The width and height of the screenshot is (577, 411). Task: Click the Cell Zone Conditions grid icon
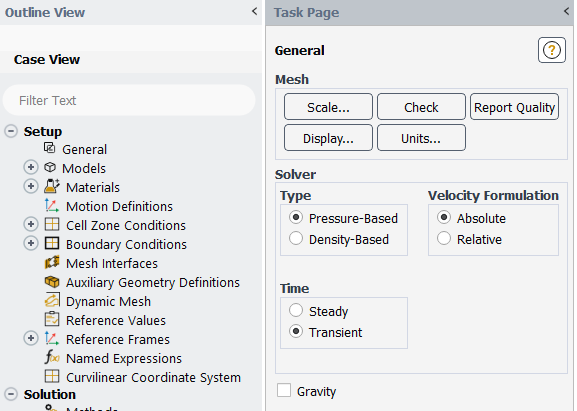coord(52,224)
